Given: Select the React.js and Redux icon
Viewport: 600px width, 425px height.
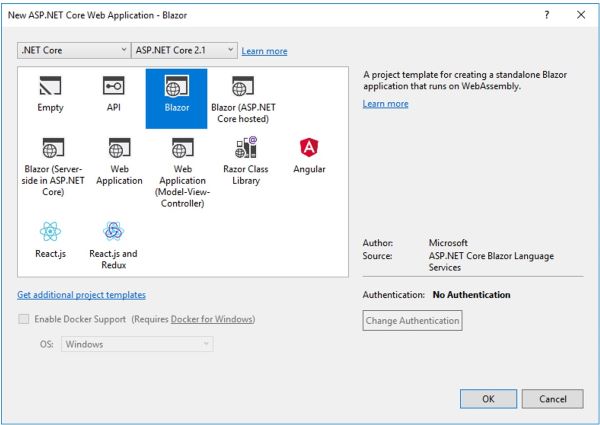Looking at the screenshot, I should pyautogui.click(x=113, y=231).
